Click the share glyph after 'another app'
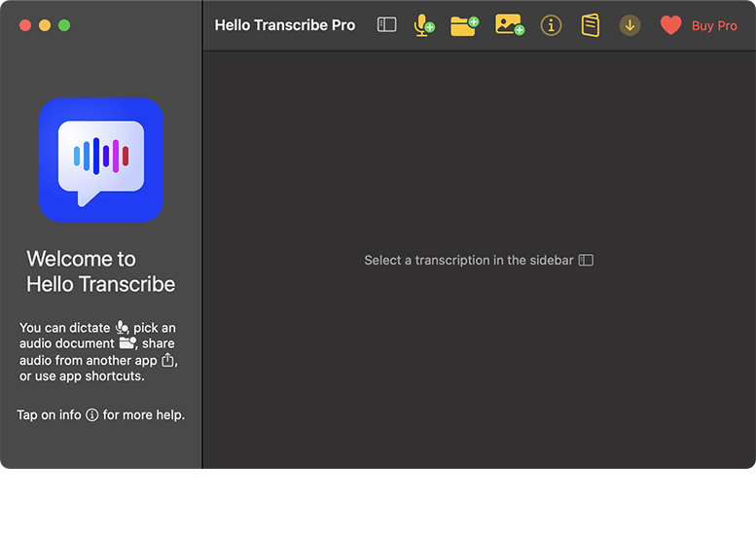756x536 pixels. pyautogui.click(x=167, y=360)
